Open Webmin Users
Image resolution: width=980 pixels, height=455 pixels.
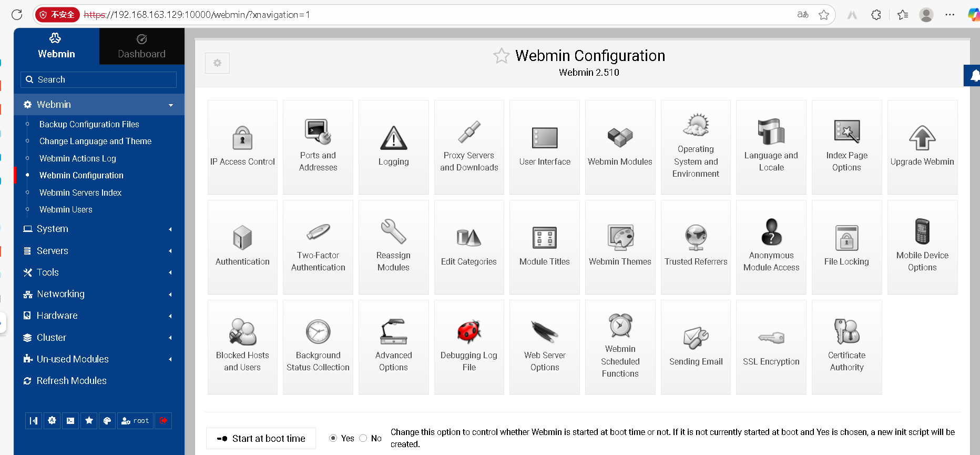pos(66,209)
